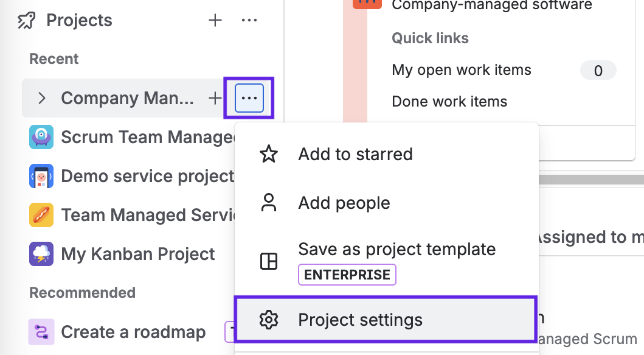The image size is (644, 355).
Task: Click Demo service project avatar icon
Action: pos(41,176)
